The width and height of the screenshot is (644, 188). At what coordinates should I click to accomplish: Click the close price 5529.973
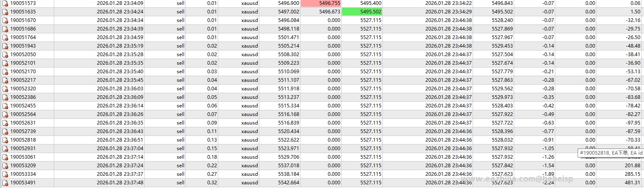(502, 97)
